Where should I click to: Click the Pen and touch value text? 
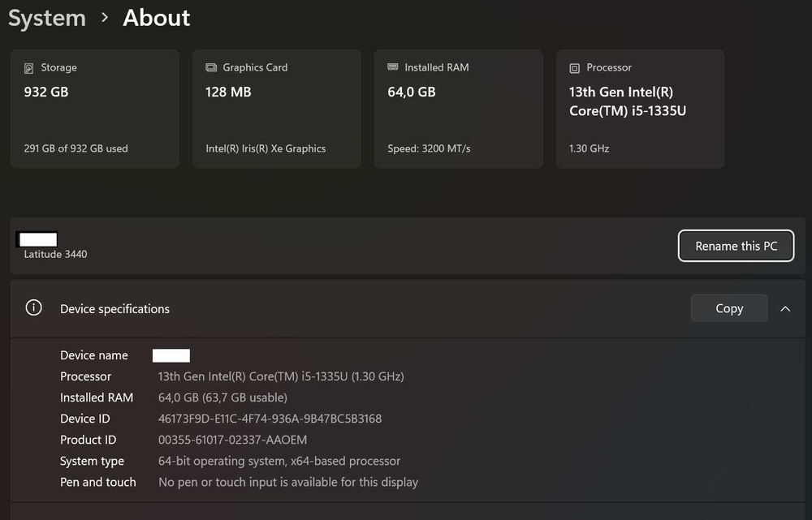(287, 482)
